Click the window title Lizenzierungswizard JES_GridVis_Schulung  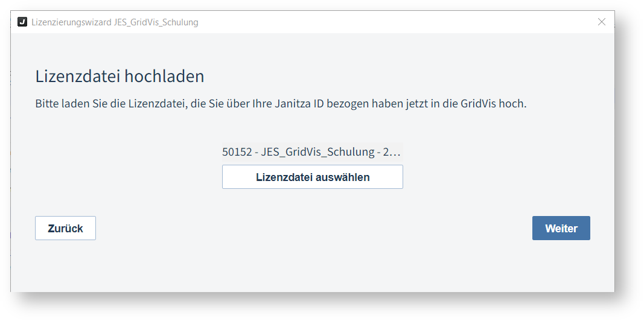point(115,22)
